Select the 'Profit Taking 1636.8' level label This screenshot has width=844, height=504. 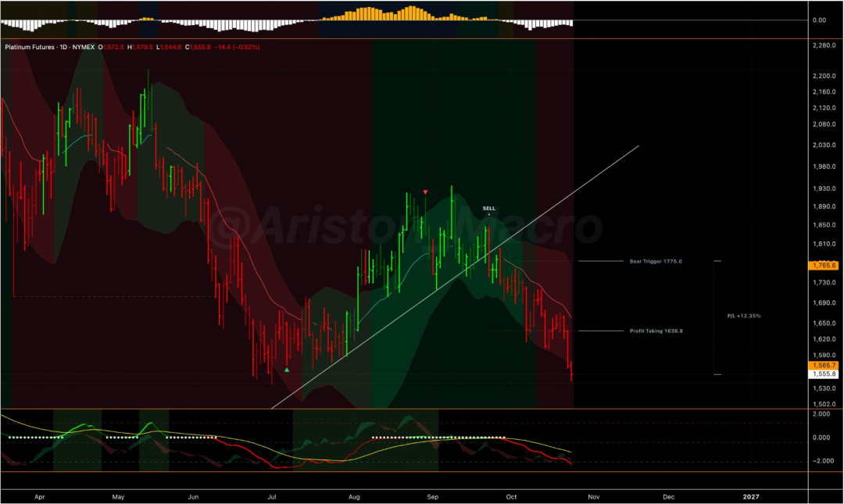click(x=656, y=331)
